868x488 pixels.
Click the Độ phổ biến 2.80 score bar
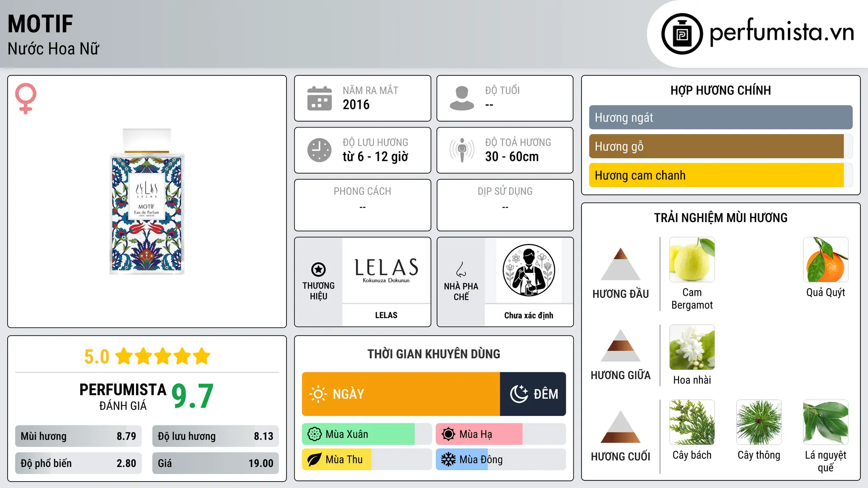(x=78, y=463)
